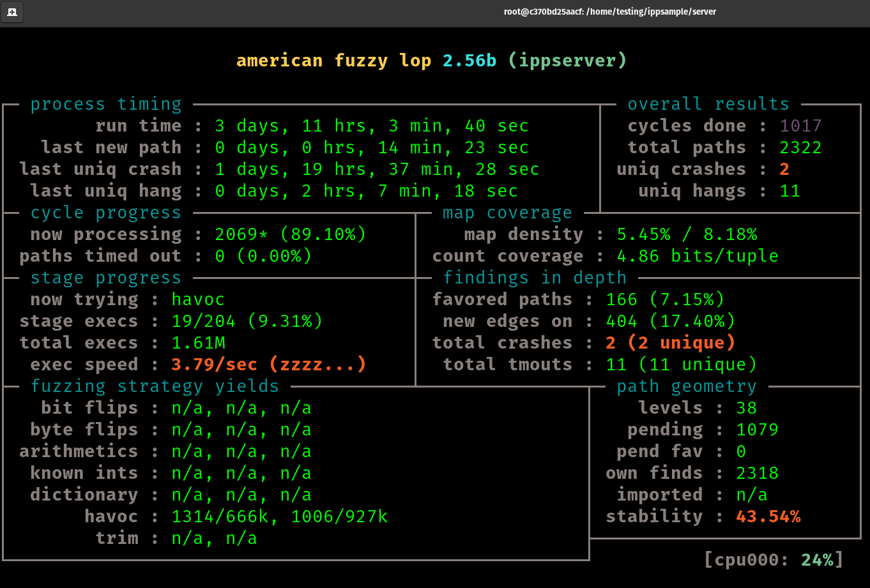Click the cycles done count 1017
The image size is (870, 588).
(800, 126)
